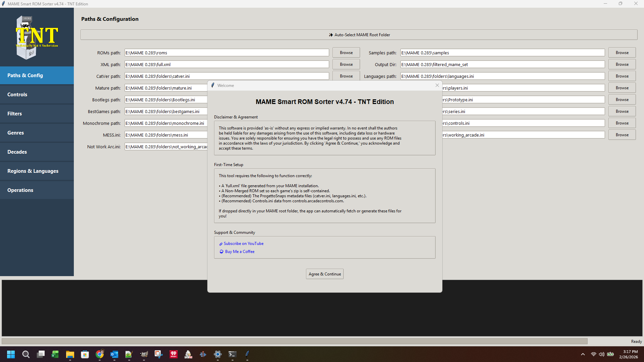This screenshot has width=644, height=362.
Task: Open Excel from the taskbar
Action: click(55, 354)
